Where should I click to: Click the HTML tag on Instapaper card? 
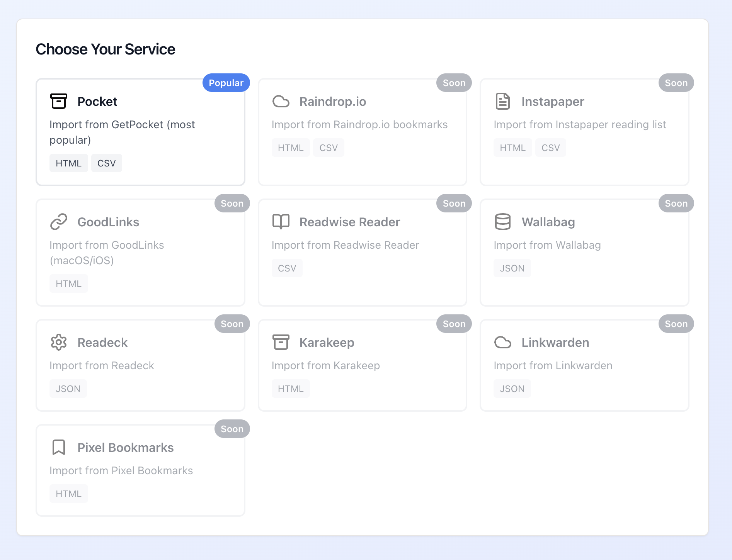click(x=513, y=148)
